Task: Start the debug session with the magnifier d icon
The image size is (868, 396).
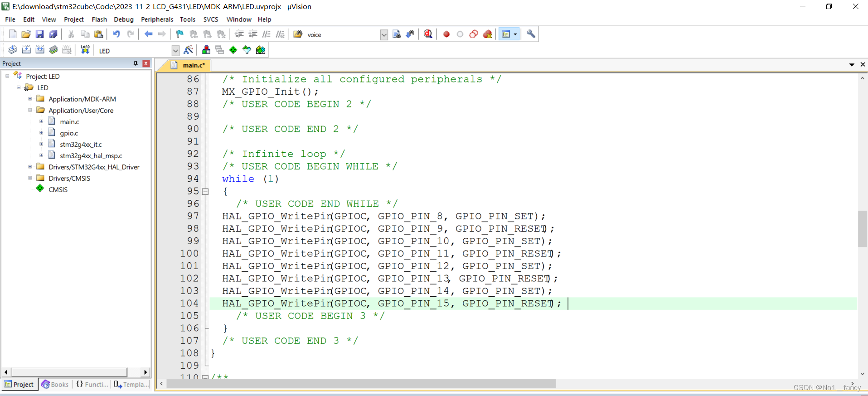Action: pos(428,34)
